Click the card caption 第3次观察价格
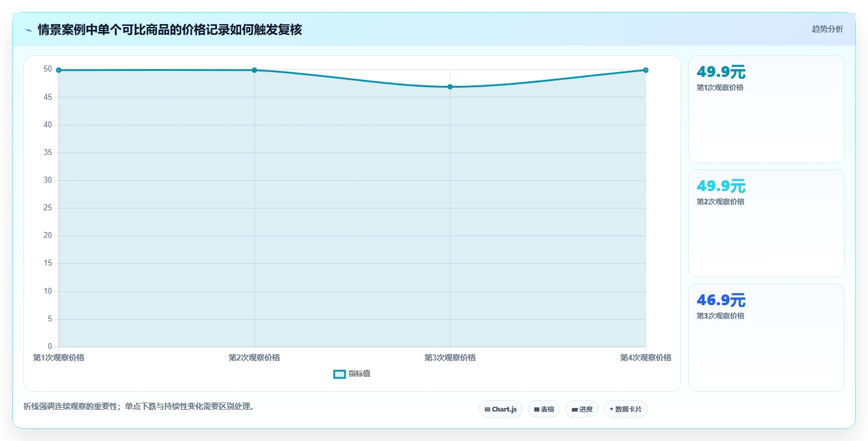The width and height of the screenshot is (868, 441). coord(720,316)
